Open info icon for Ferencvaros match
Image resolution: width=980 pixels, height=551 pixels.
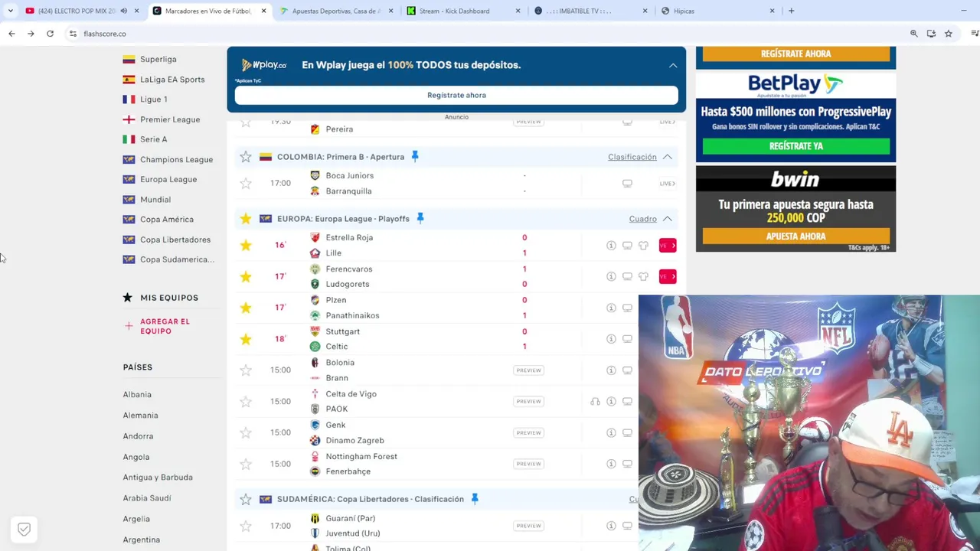click(611, 276)
